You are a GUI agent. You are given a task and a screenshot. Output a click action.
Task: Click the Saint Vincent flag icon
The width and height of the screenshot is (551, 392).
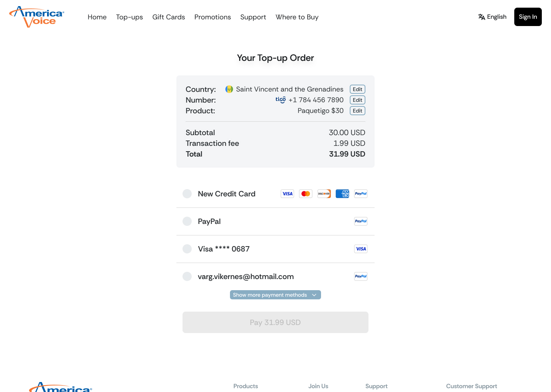[229, 89]
